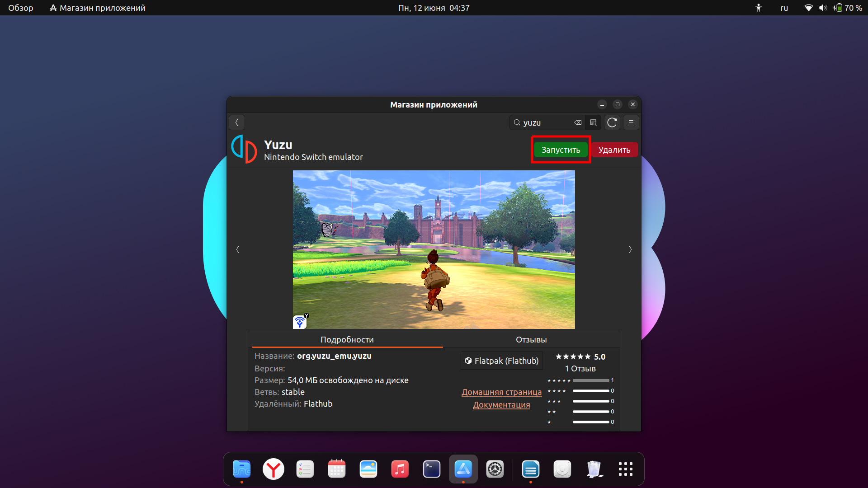This screenshot has height=488, width=868.
Task: Open System Settings gear in dock
Action: (495, 469)
